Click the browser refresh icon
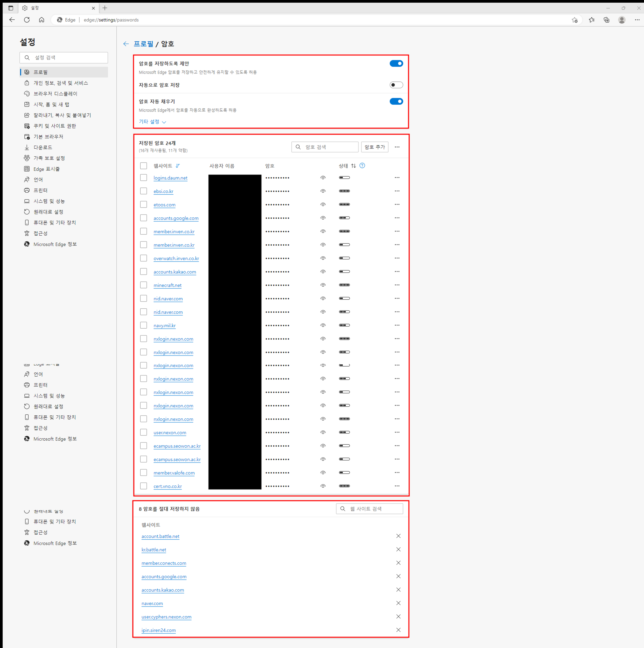 pos(27,20)
